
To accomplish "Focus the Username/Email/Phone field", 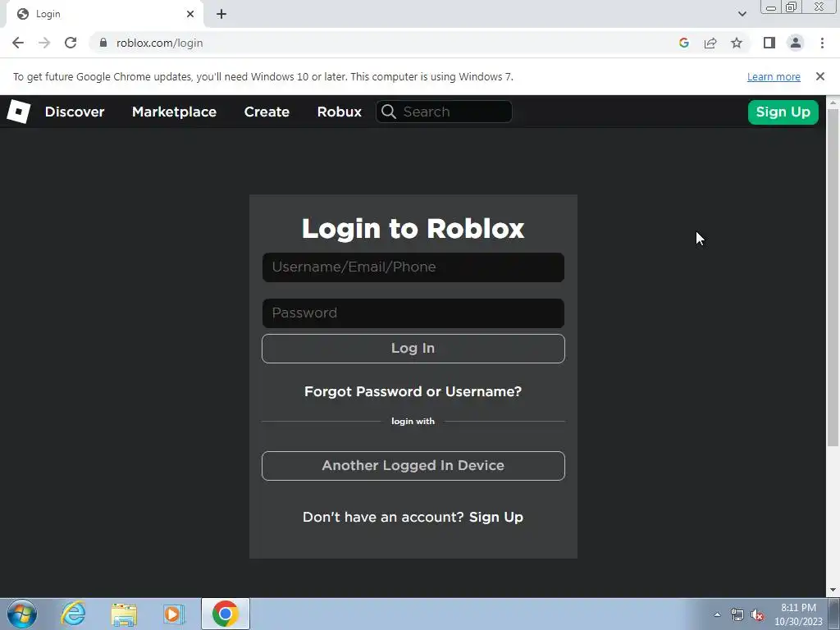I will tap(413, 267).
